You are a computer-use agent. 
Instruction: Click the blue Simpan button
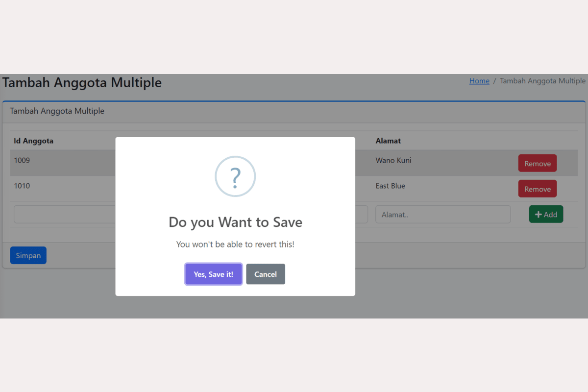(x=28, y=255)
